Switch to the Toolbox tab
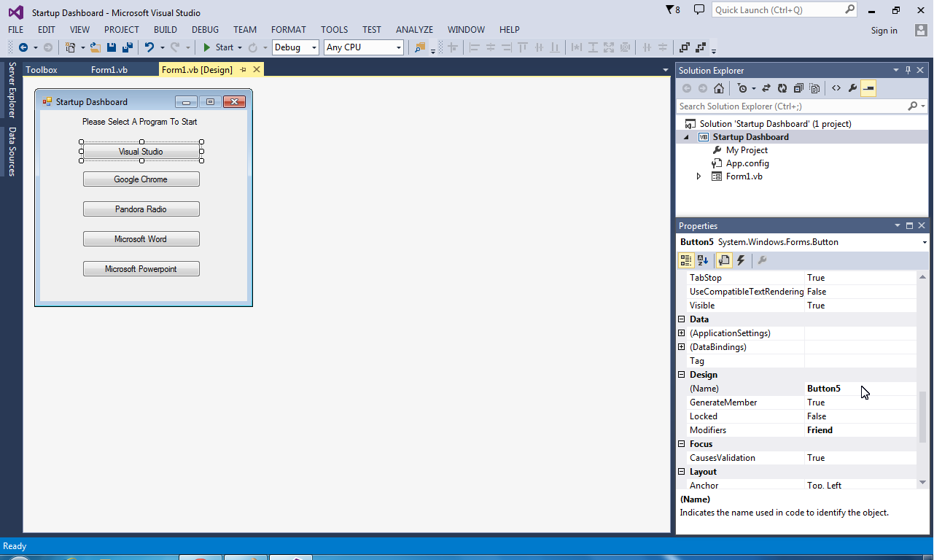 pyautogui.click(x=42, y=70)
